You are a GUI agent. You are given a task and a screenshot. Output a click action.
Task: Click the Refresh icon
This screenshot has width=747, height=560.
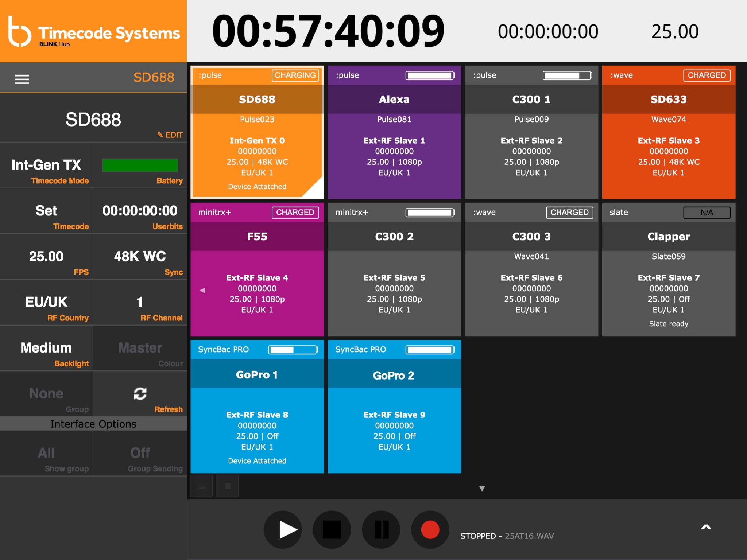[140, 394]
